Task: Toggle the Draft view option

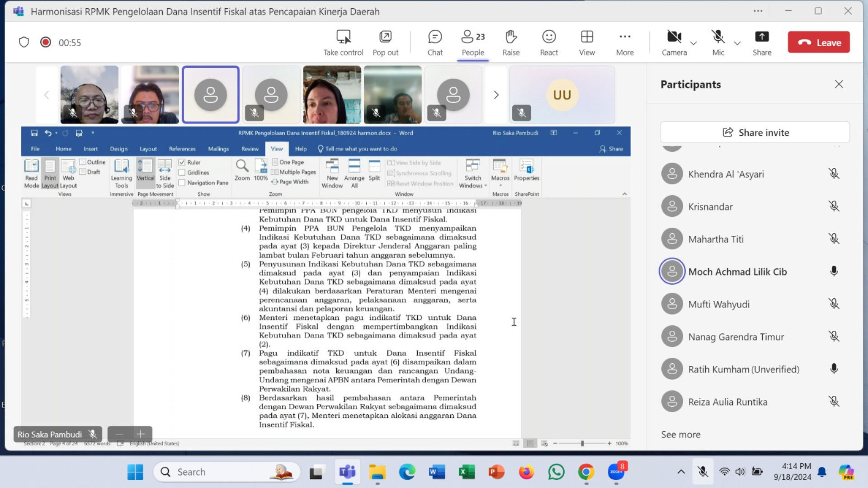Action: pyautogui.click(x=90, y=172)
